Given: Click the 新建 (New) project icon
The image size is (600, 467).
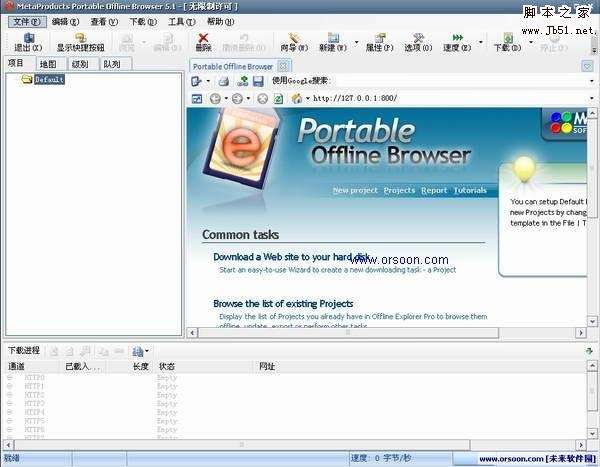Looking at the screenshot, I should tap(333, 42).
